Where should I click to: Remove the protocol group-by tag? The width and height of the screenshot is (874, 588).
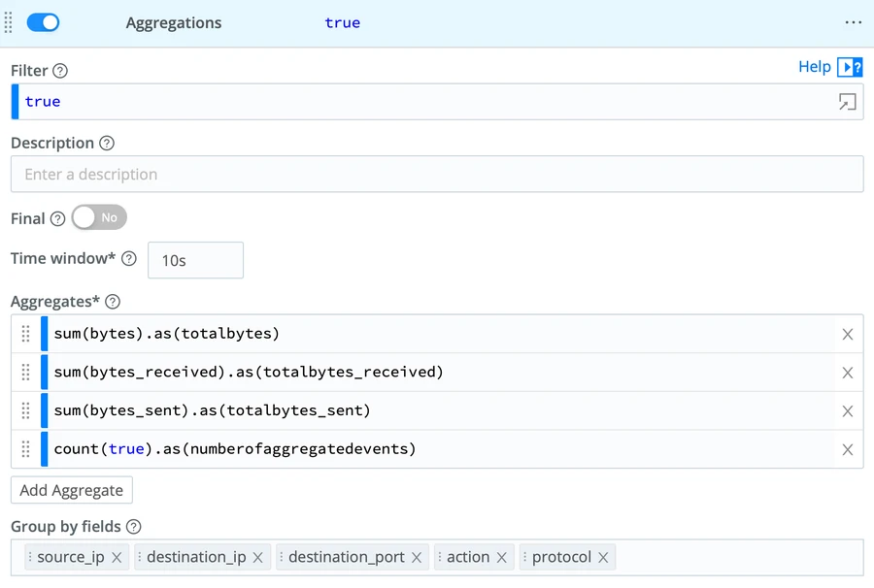point(603,558)
